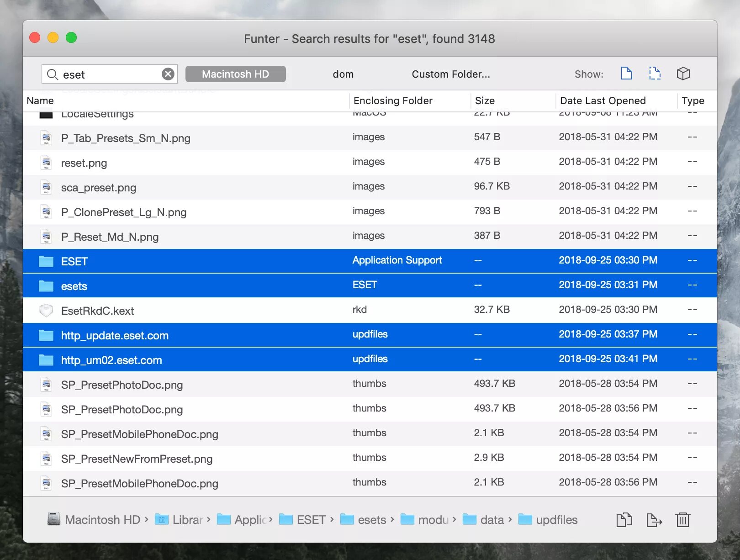Click date 2018-09-25 03:31 PM cell
This screenshot has height=560, width=740.
608,285
